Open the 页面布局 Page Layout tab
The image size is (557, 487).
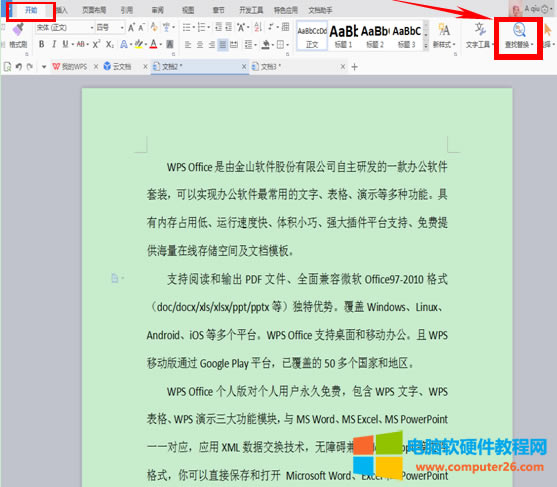pos(94,10)
